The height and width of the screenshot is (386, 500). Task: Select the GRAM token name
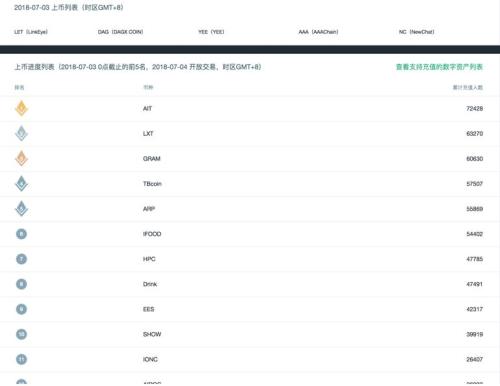[152, 159]
